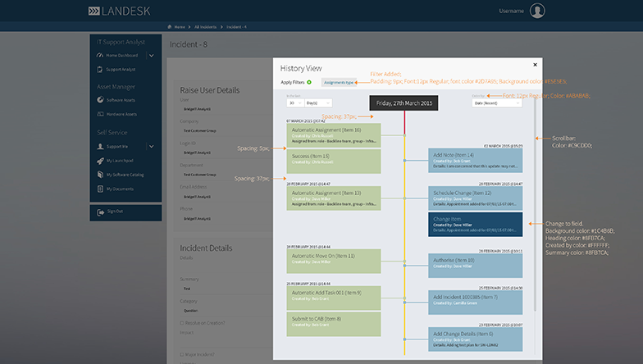Open My Software Catalog book icon
643x364 pixels.
click(x=101, y=175)
